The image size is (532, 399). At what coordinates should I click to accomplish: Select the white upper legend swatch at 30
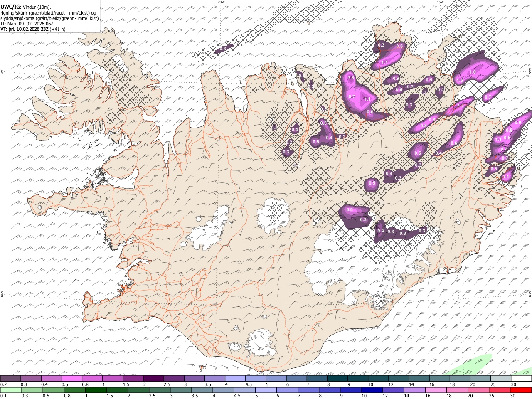point(521,378)
